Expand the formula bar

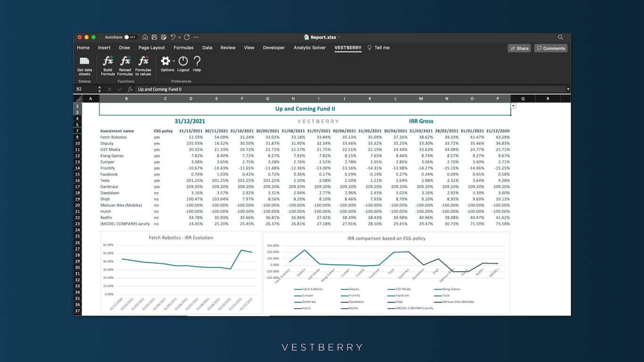coord(568,89)
